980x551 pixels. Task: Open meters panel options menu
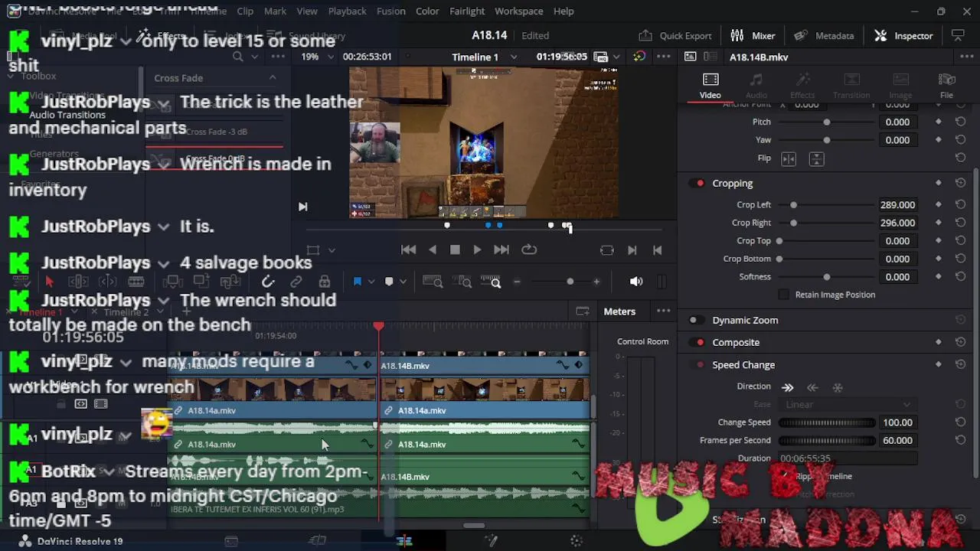coord(663,311)
